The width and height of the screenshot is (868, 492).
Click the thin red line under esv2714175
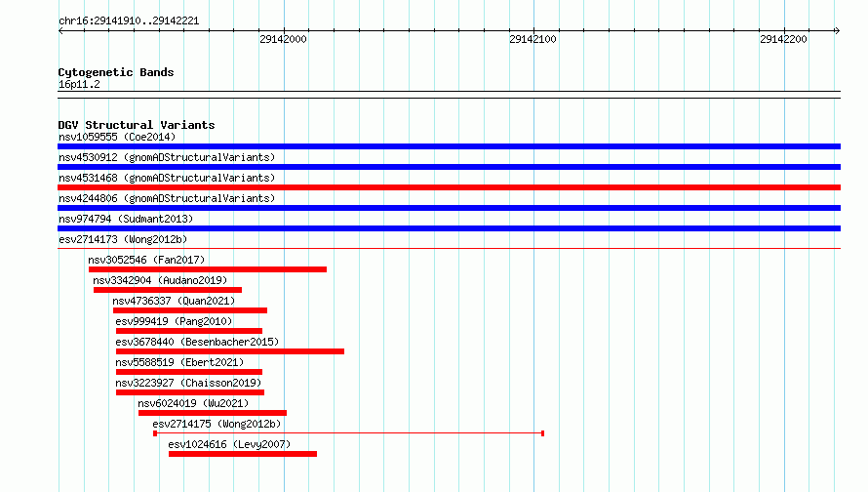pos(349,433)
